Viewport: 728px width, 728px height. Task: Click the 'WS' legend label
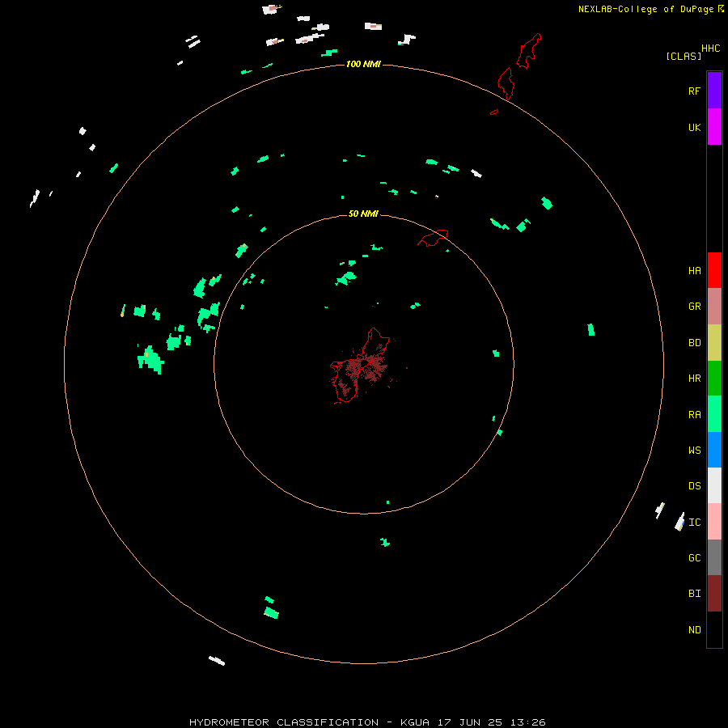(x=694, y=450)
